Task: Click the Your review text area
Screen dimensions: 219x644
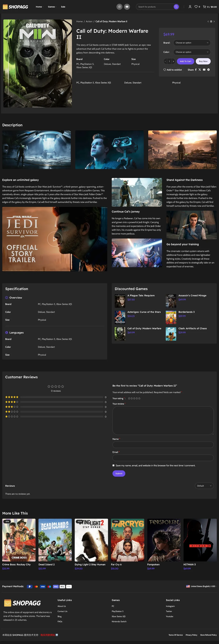Action: (x=163, y=421)
